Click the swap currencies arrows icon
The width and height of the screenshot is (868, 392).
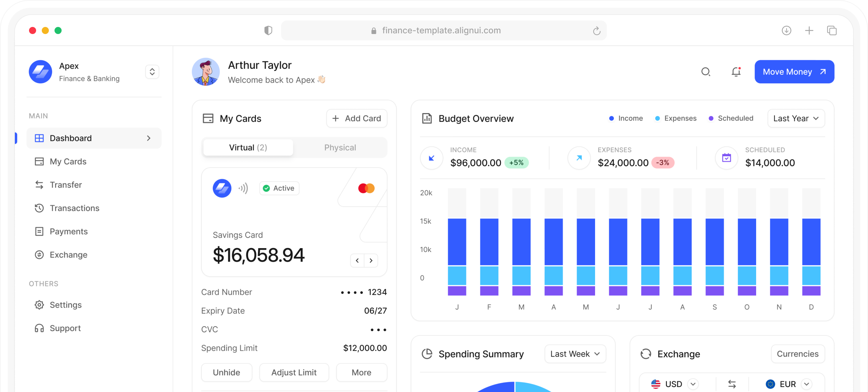tap(732, 384)
